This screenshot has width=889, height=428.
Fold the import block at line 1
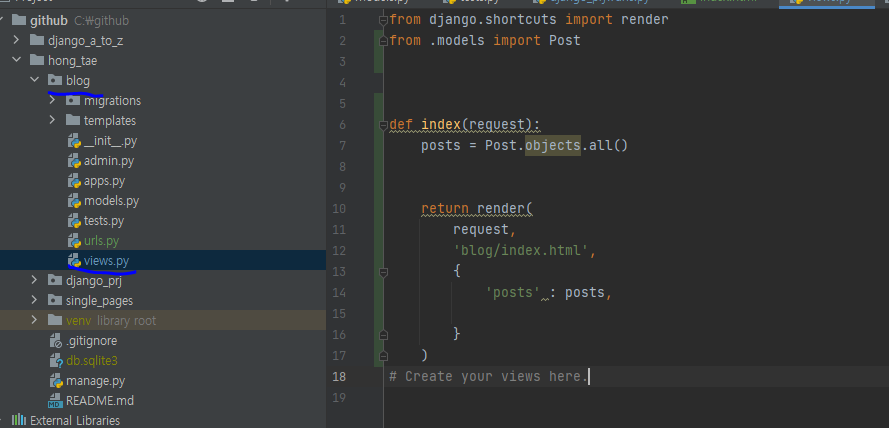point(383,20)
